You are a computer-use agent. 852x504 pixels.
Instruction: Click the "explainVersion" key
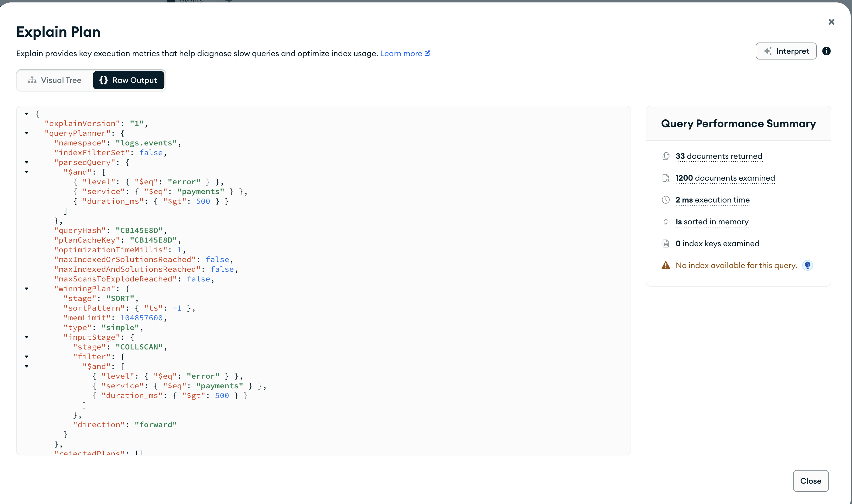[83, 124]
